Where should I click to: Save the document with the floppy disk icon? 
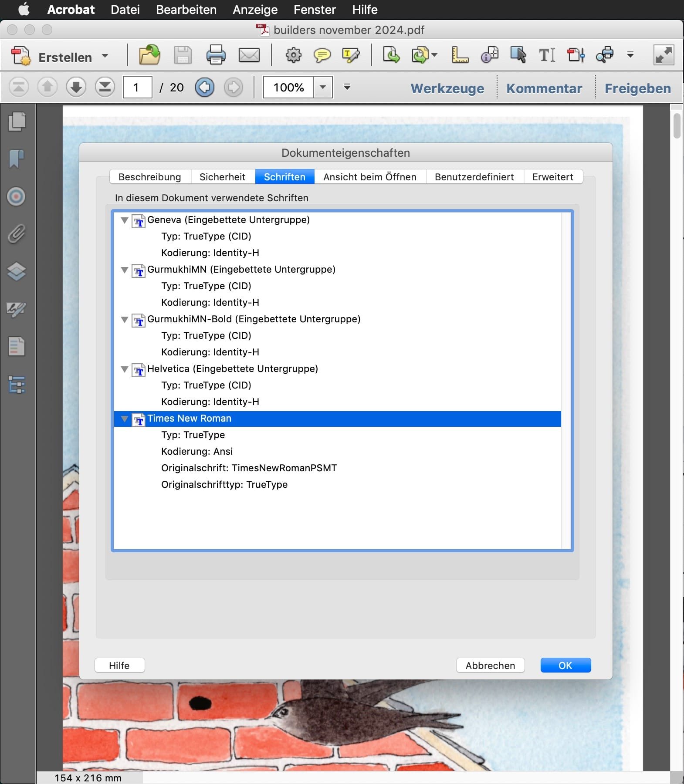click(x=183, y=55)
